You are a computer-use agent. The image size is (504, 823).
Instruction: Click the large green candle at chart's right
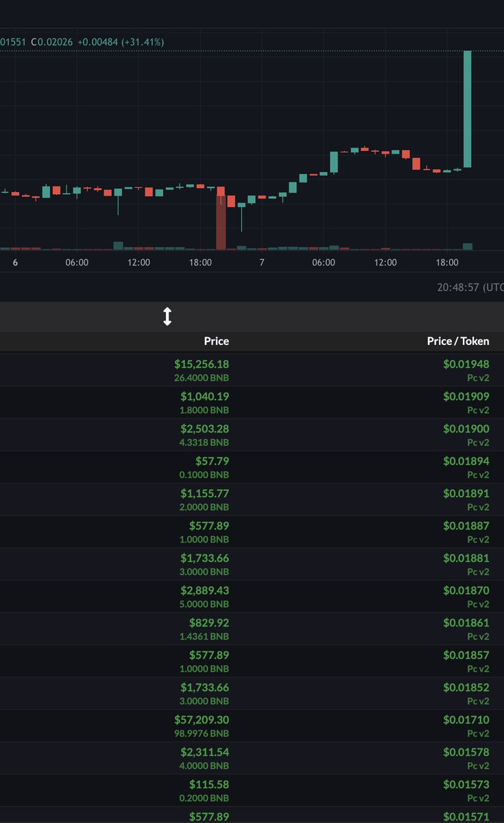point(468,109)
